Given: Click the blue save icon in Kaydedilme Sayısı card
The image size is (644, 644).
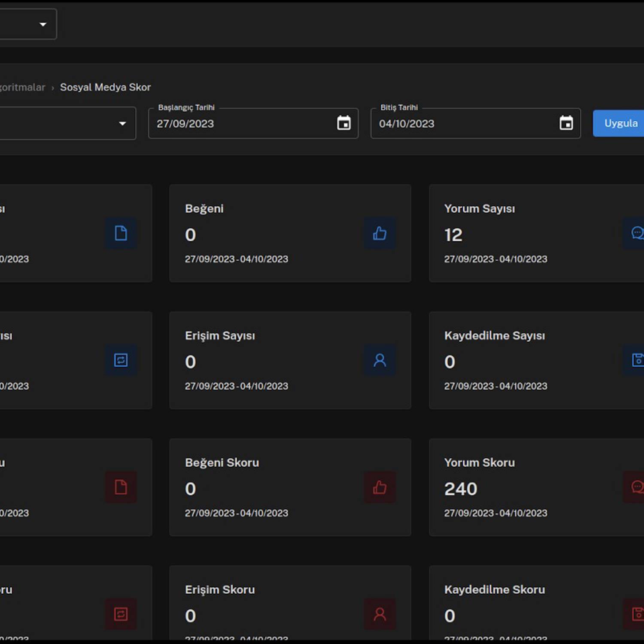Looking at the screenshot, I should coord(637,360).
